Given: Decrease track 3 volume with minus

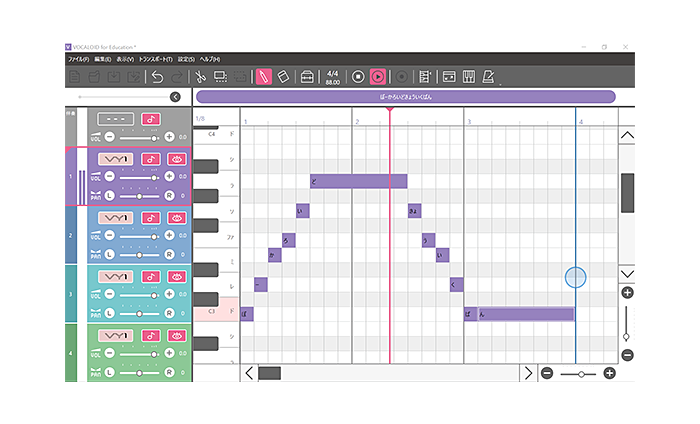Looking at the screenshot, I should coord(110,294).
